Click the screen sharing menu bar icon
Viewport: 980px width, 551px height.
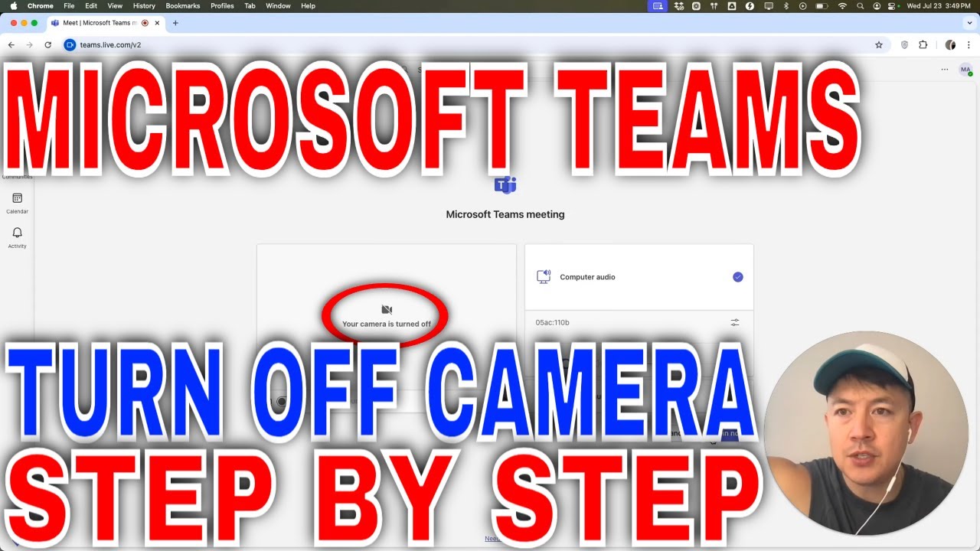coord(657,6)
